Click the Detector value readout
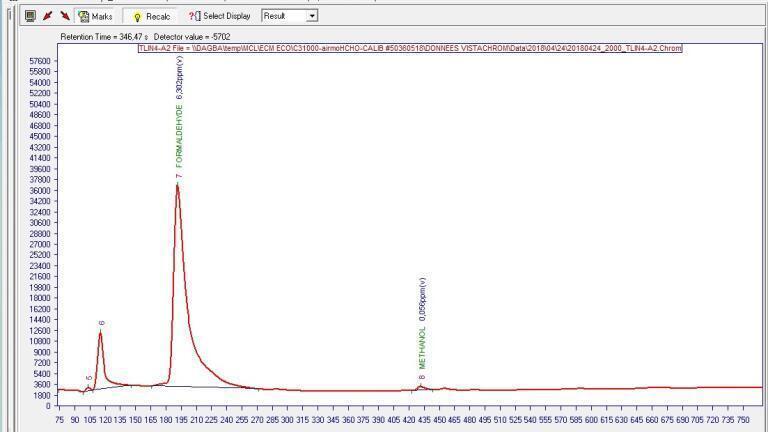Viewport: 768px width, 432px height. pyautogui.click(x=192, y=37)
